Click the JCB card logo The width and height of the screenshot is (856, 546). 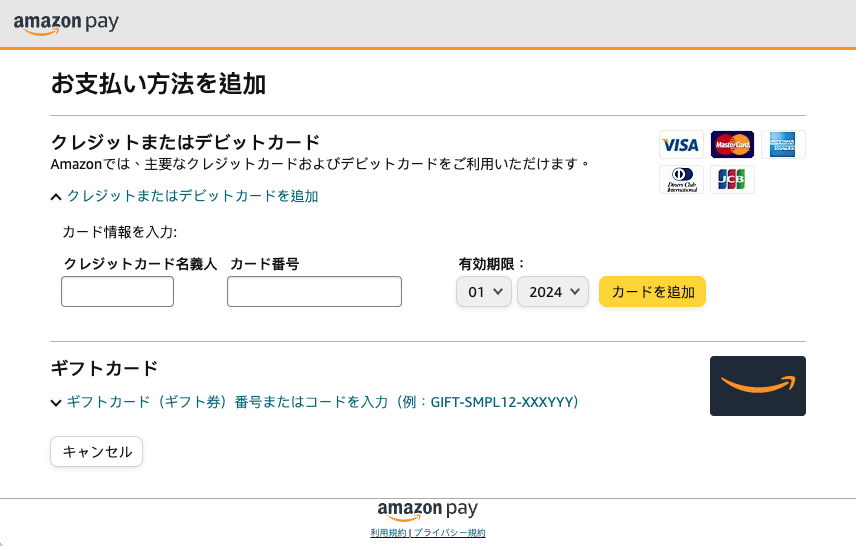(x=732, y=180)
